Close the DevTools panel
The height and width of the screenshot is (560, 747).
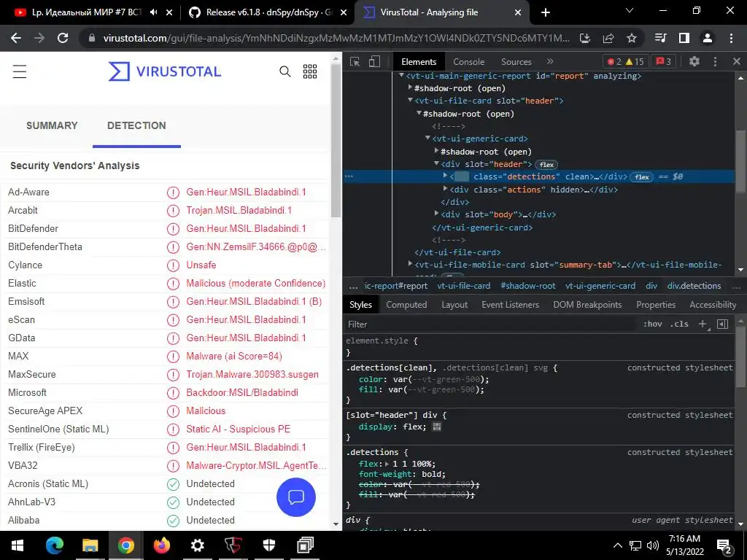[x=737, y=61]
